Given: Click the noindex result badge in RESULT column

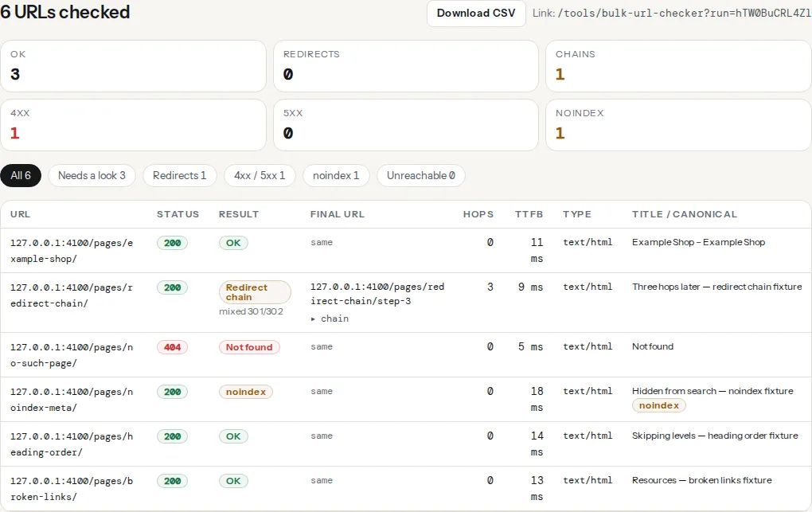Looking at the screenshot, I should 245,392.
